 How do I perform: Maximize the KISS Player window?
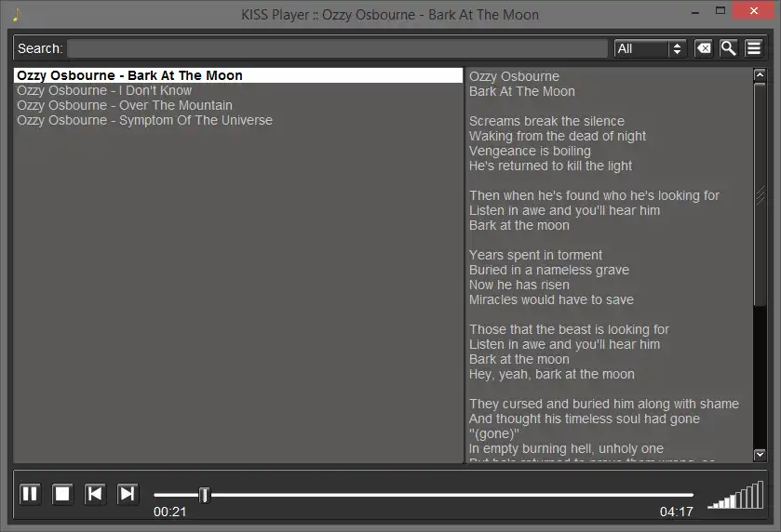tap(720, 11)
